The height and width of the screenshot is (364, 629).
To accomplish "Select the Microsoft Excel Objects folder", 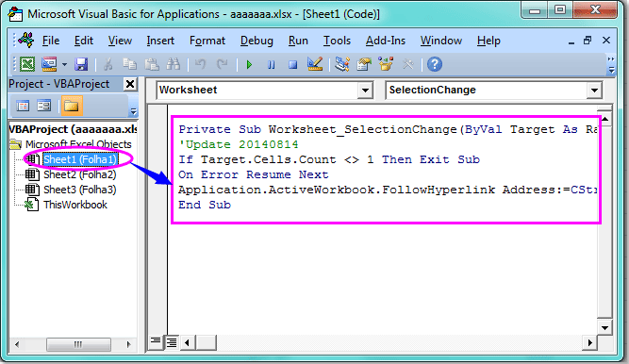I will [x=78, y=144].
